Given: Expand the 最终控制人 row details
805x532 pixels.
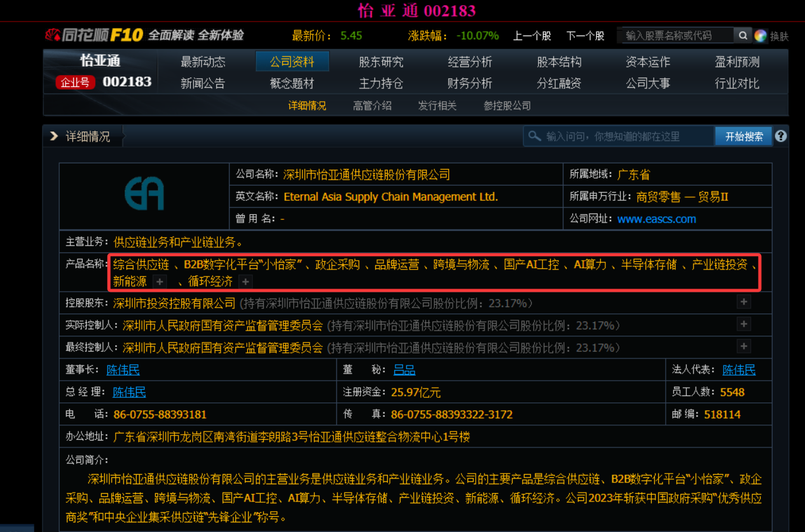Looking at the screenshot, I should click(x=743, y=346).
